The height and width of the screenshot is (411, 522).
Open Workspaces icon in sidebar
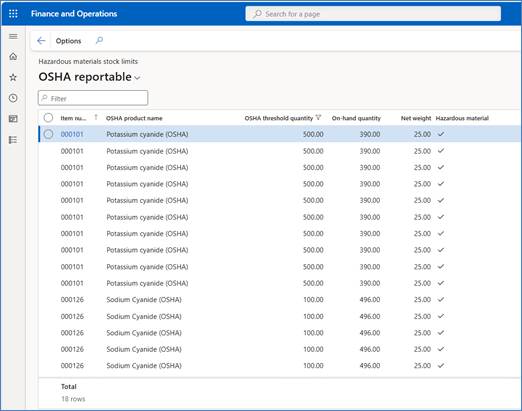(x=13, y=119)
